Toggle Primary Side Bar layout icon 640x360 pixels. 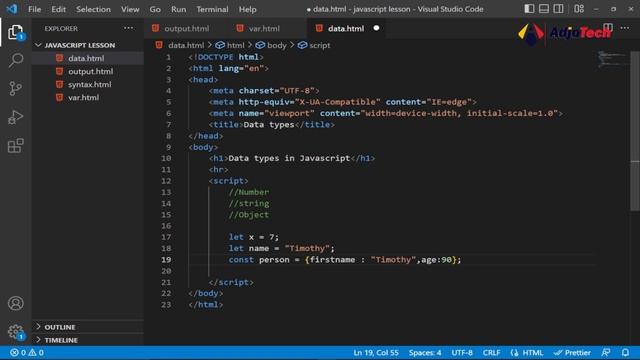(x=529, y=9)
